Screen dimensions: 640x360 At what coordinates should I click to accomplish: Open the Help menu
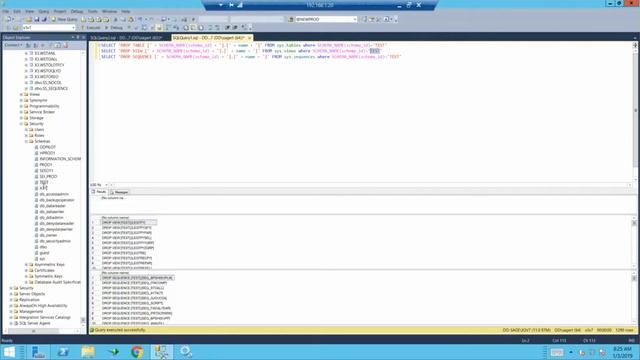tap(126, 11)
